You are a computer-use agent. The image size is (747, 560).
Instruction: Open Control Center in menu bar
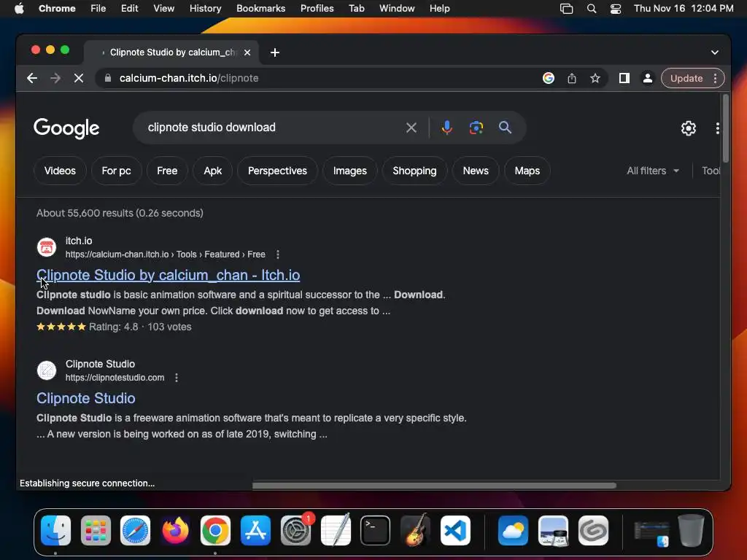[616, 9]
